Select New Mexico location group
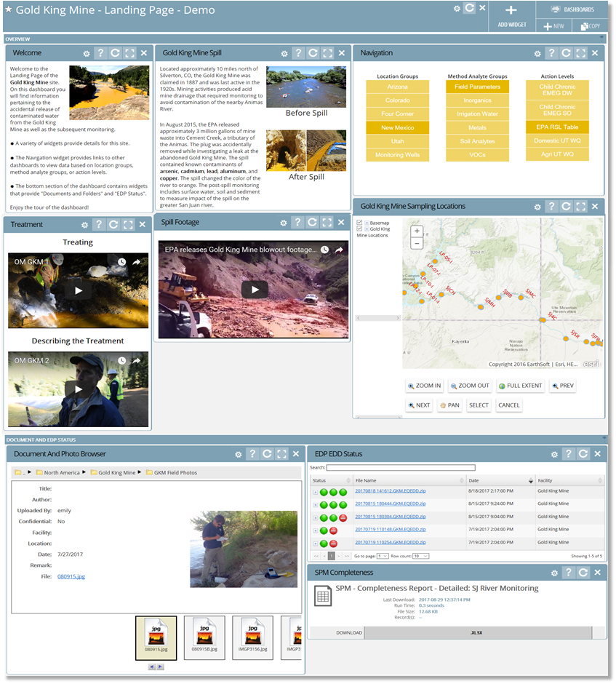The height and width of the screenshot is (684, 616). point(397,127)
